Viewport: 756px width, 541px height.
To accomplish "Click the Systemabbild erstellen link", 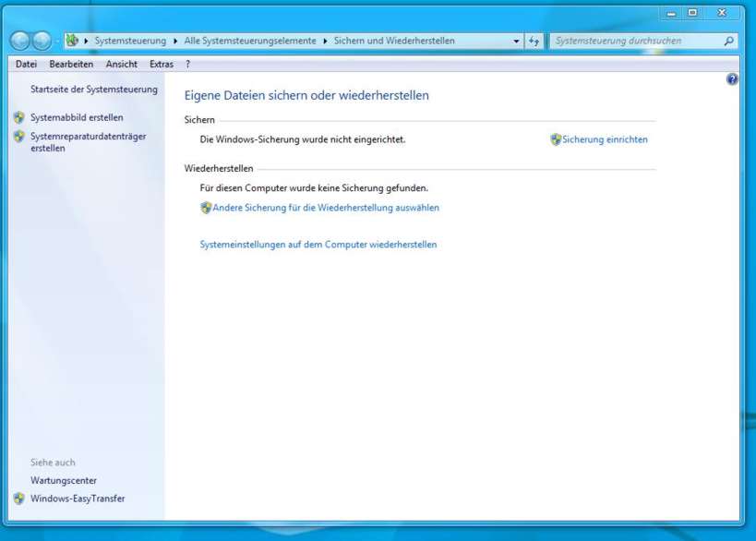I will [x=77, y=117].
